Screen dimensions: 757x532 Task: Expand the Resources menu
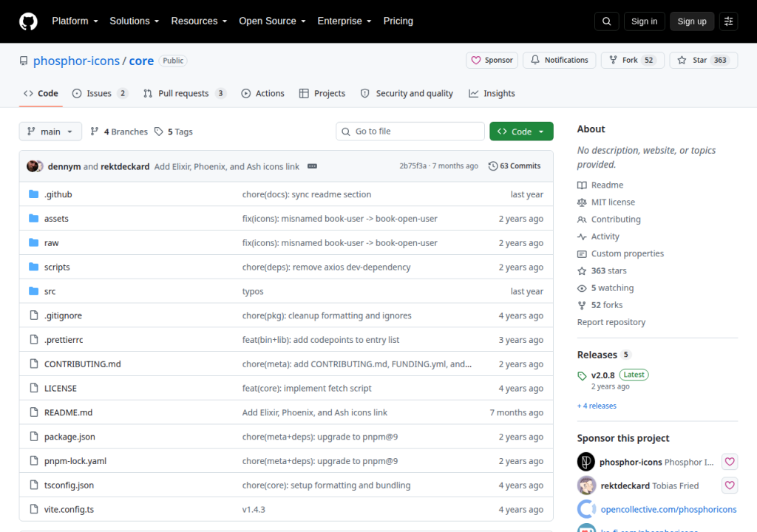(199, 21)
